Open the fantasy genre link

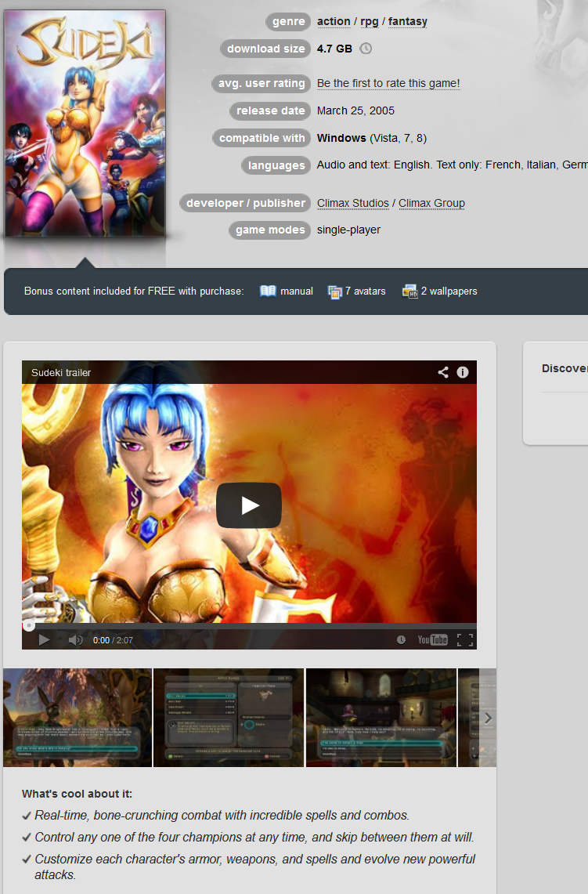407,21
